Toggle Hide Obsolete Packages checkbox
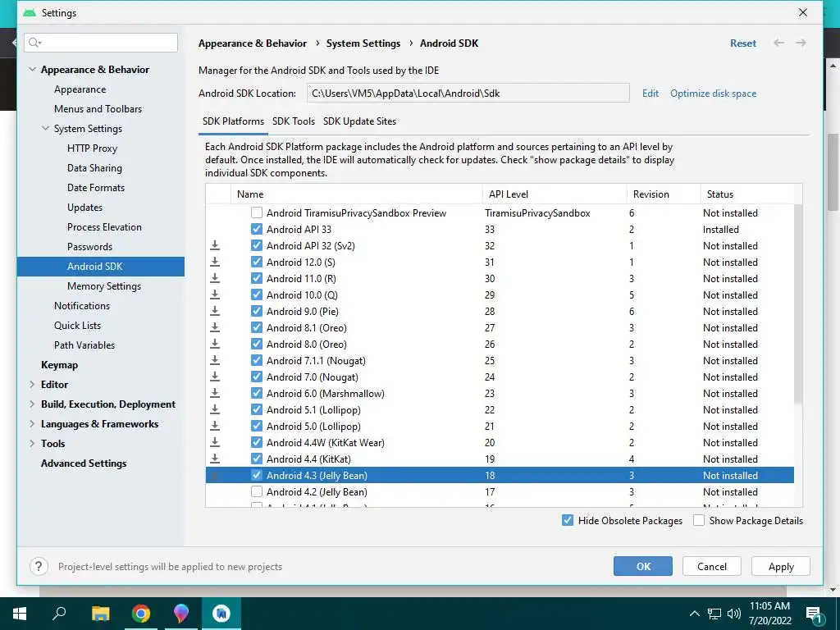The height and width of the screenshot is (630, 840). 568,520
